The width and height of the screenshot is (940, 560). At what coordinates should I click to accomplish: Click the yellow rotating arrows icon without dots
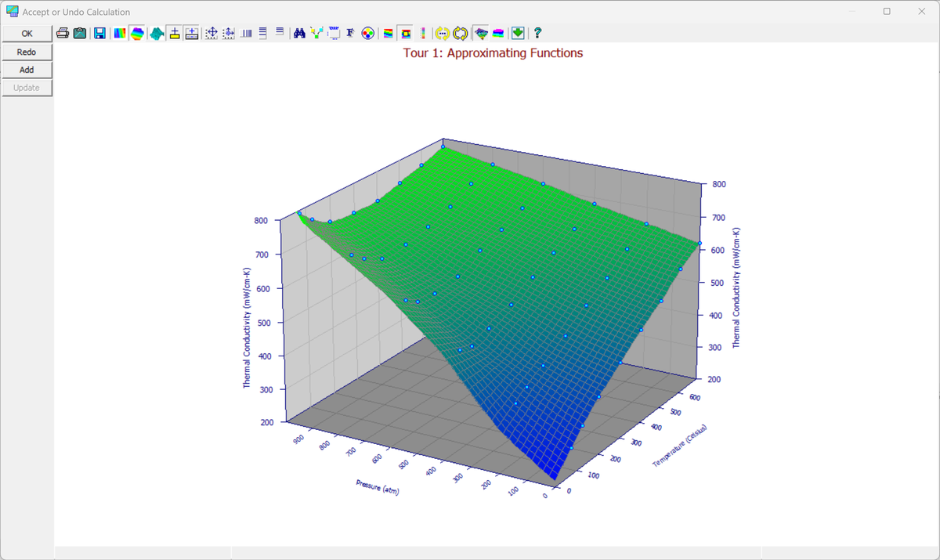461,33
